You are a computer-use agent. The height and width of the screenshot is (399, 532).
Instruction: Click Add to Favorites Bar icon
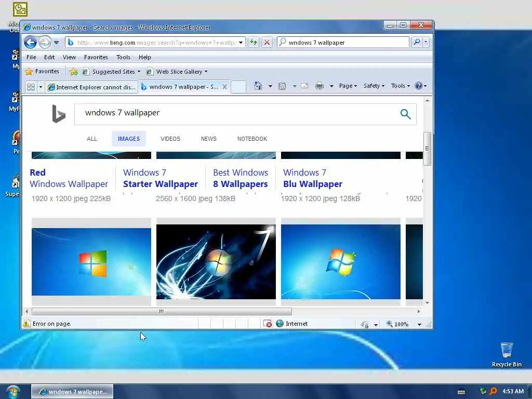coord(74,72)
